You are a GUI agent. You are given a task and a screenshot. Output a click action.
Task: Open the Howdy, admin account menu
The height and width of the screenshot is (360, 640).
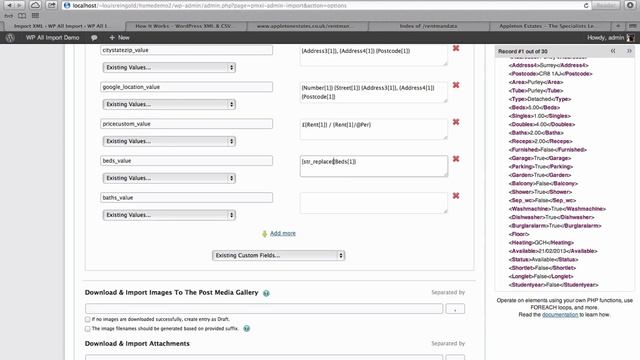[611, 38]
